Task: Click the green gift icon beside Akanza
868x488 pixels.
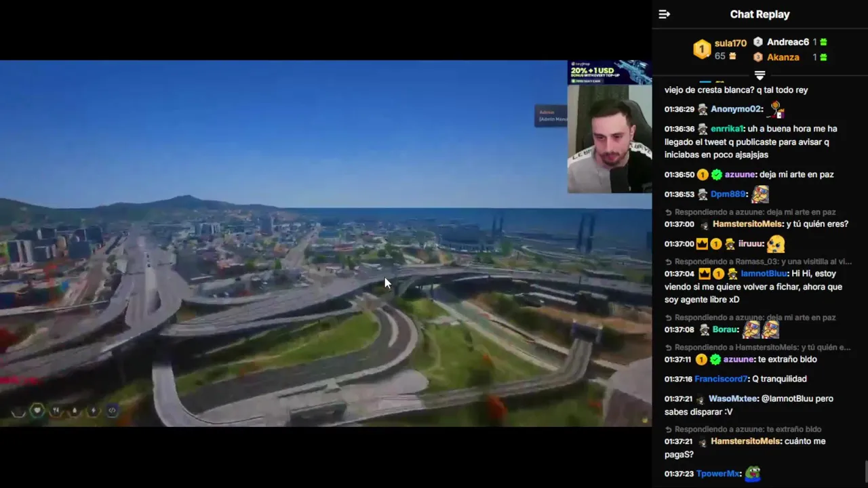Action: [x=823, y=57]
